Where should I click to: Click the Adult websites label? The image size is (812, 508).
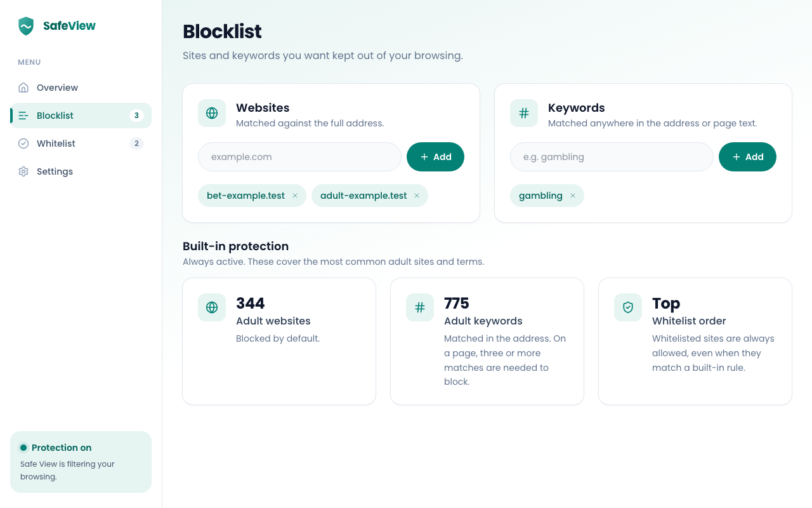click(273, 321)
